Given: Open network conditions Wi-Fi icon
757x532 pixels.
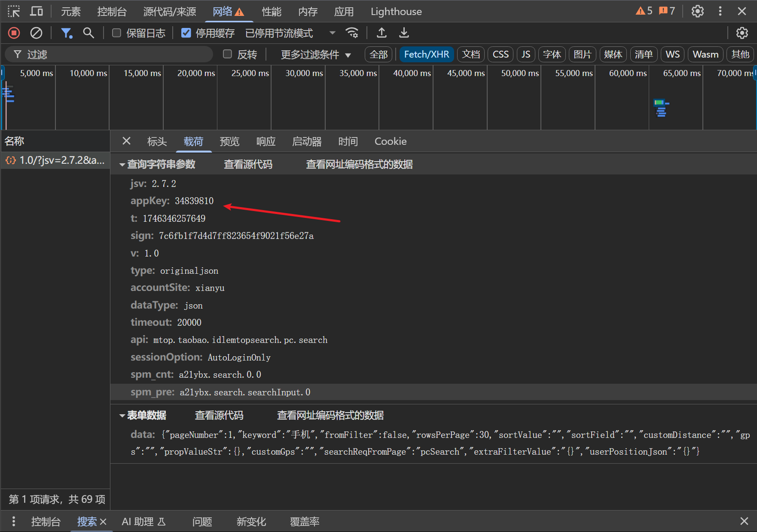Looking at the screenshot, I should coord(352,33).
